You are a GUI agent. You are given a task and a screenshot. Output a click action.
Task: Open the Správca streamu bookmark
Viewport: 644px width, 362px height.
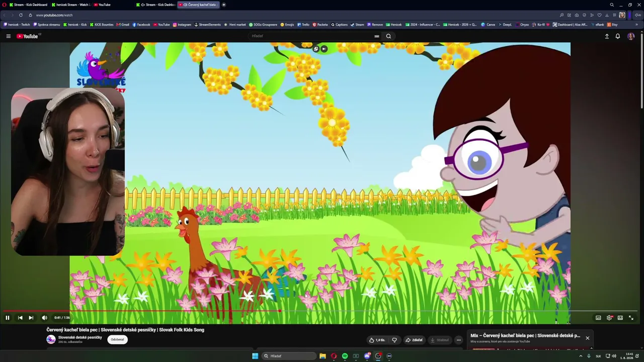click(x=47, y=24)
